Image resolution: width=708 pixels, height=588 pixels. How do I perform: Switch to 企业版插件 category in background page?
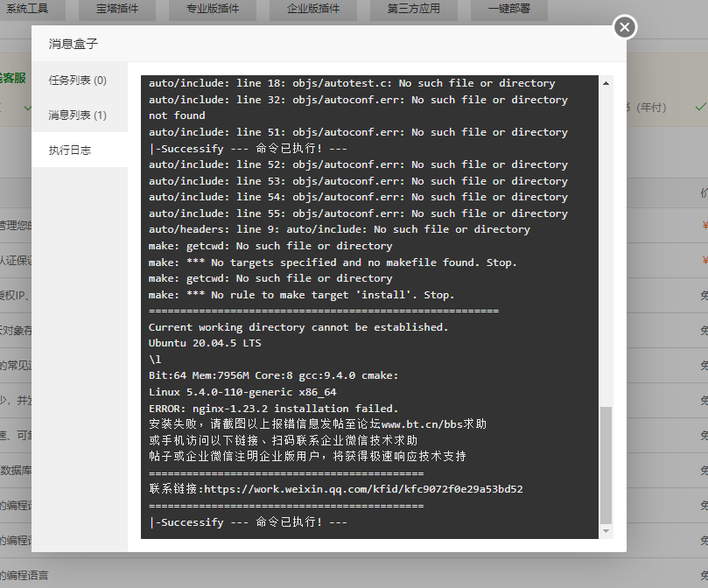click(x=313, y=9)
